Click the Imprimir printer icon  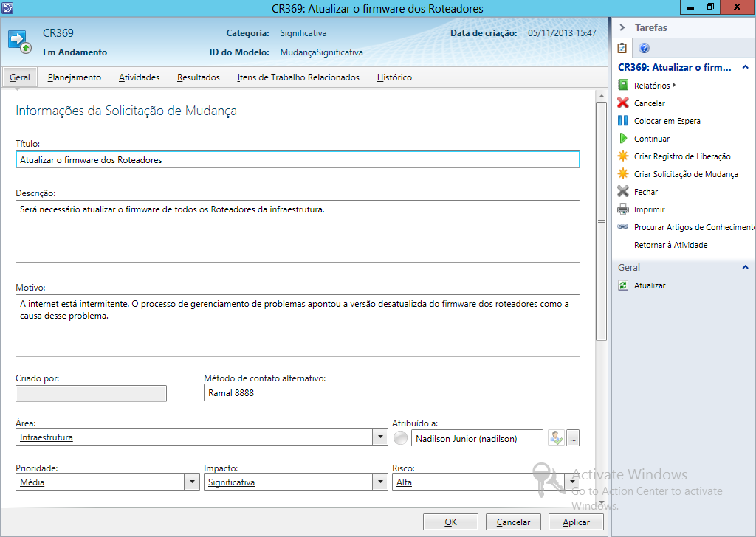click(623, 209)
